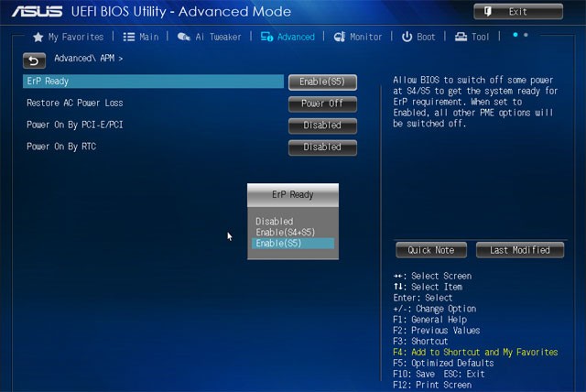Click the back arrow icon

coord(34,60)
